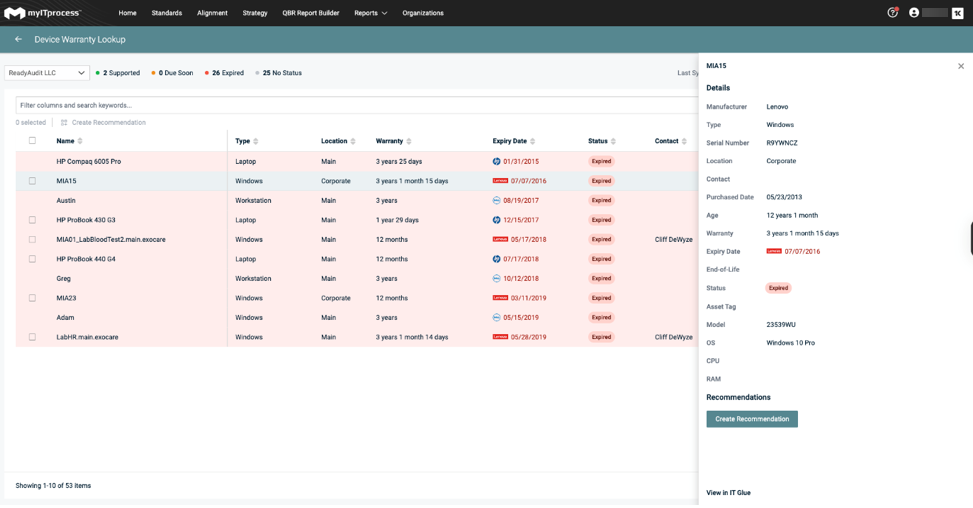The image size is (973, 508).
Task: Sort by the Status column arrows
Action: pos(613,141)
